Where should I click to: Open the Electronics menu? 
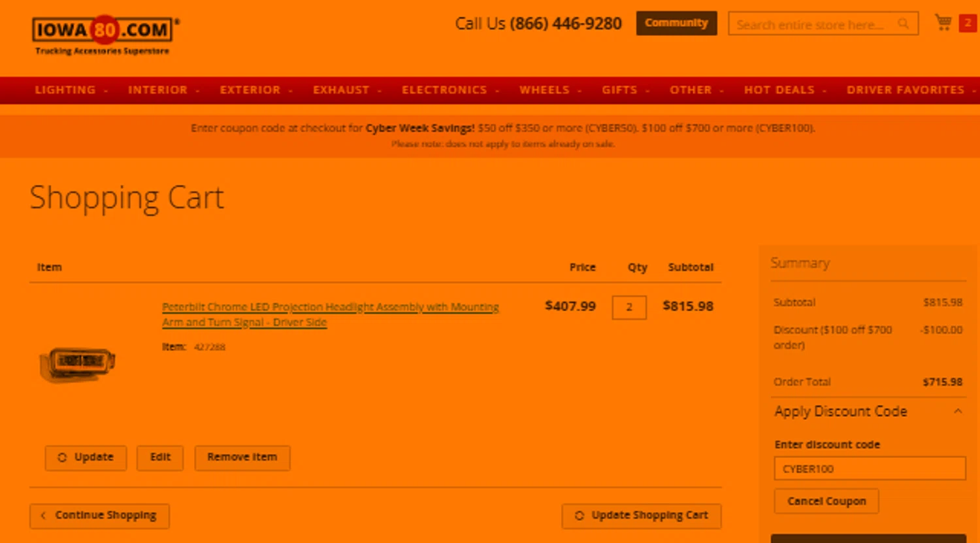(x=451, y=90)
